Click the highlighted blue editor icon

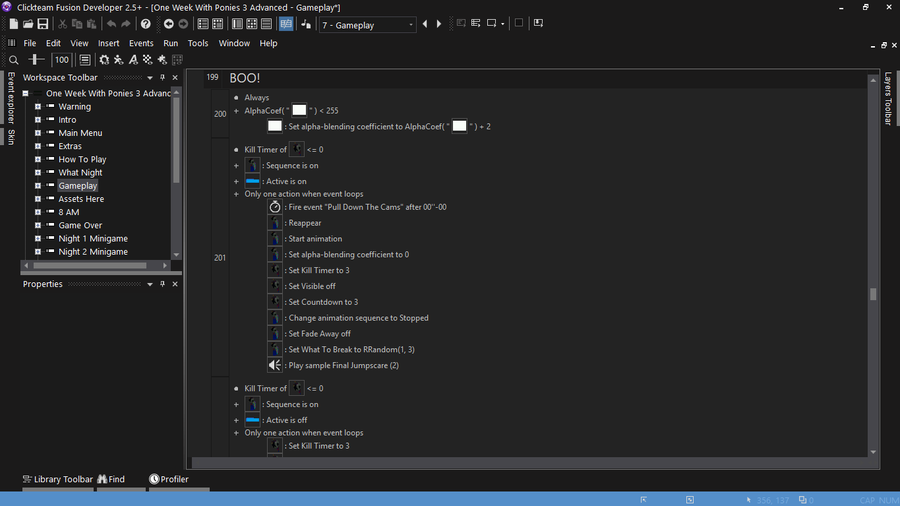pyautogui.click(x=286, y=24)
